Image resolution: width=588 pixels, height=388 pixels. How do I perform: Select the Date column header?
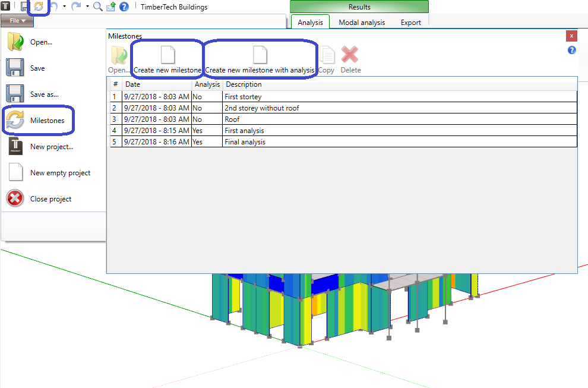click(x=157, y=84)
